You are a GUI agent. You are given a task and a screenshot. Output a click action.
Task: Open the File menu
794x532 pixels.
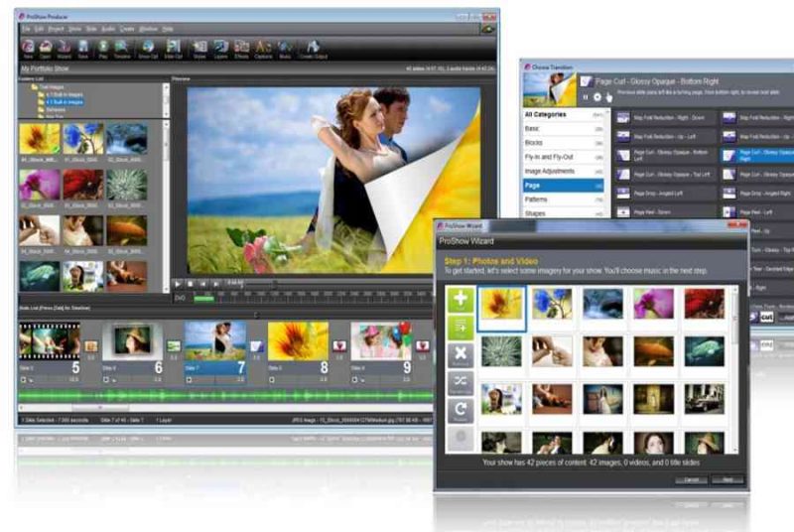[26, 30]
